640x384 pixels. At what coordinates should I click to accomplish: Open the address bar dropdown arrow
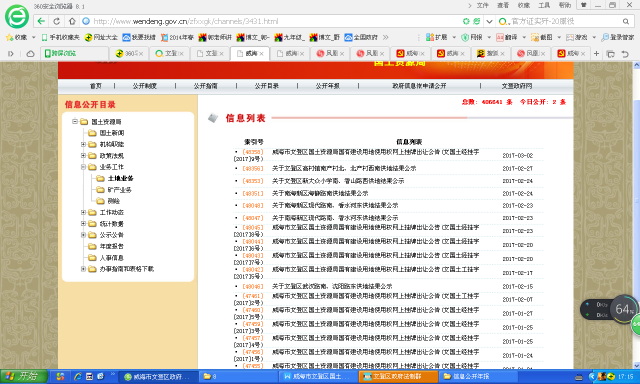pos(489,21)
